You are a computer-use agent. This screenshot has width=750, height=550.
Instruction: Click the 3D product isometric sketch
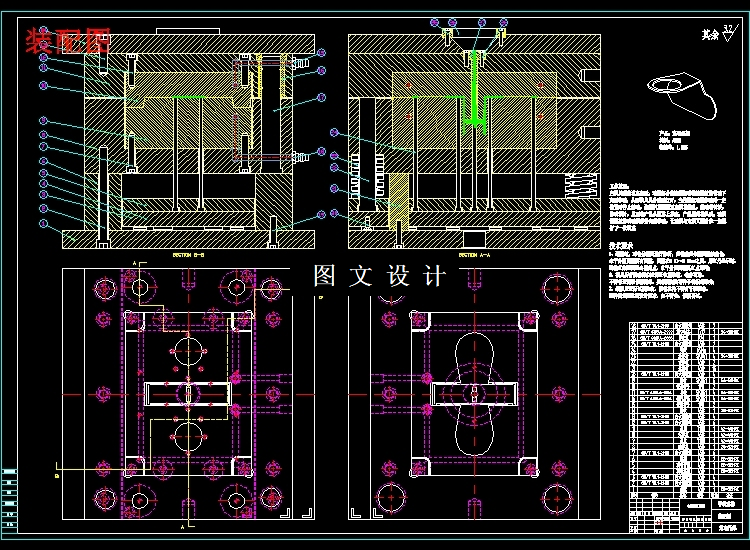682,95
